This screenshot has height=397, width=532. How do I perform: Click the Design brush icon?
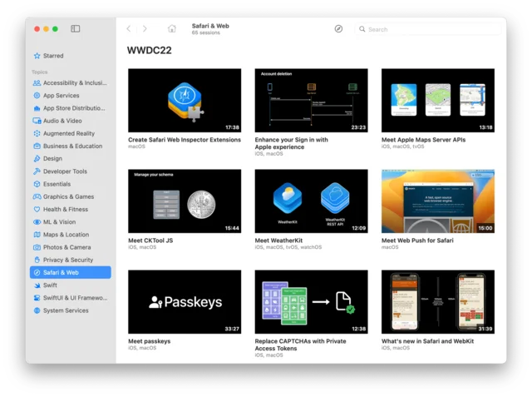click(37, 159)
